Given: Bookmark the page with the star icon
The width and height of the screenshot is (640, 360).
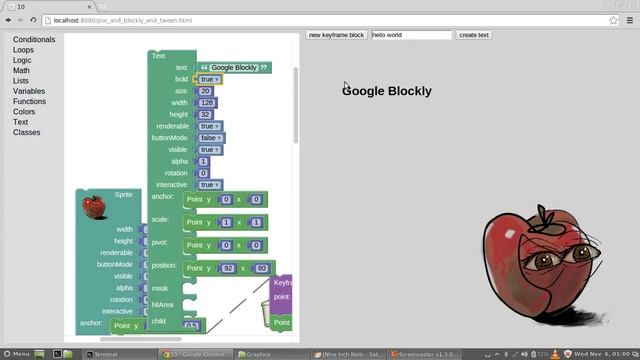Looking at the screenshot, I should [613, 20].
